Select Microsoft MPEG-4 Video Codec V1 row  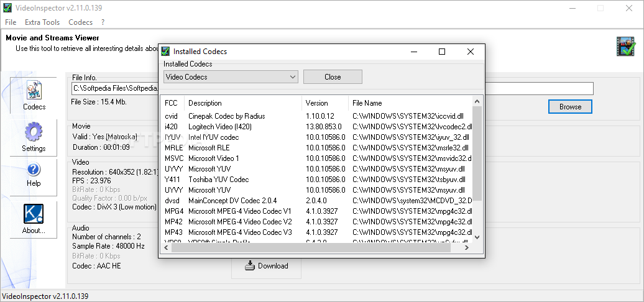coord(317,211)
